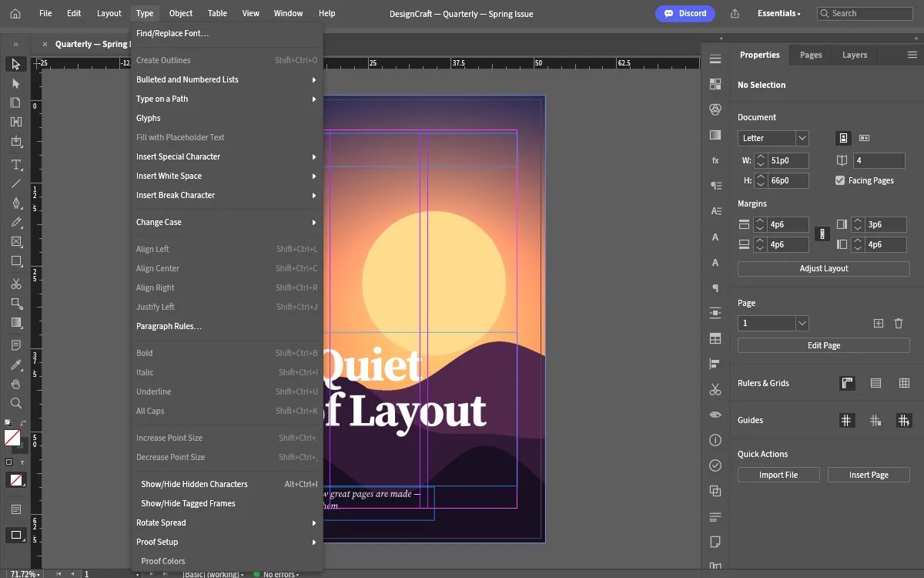924x578 pixels.
Task: Open the Object menu
Action: tap(181, 13)
